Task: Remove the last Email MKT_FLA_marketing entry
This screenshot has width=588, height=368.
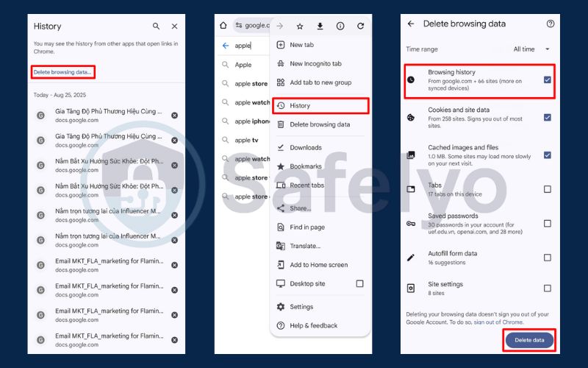Action: (x=174, y=340)
